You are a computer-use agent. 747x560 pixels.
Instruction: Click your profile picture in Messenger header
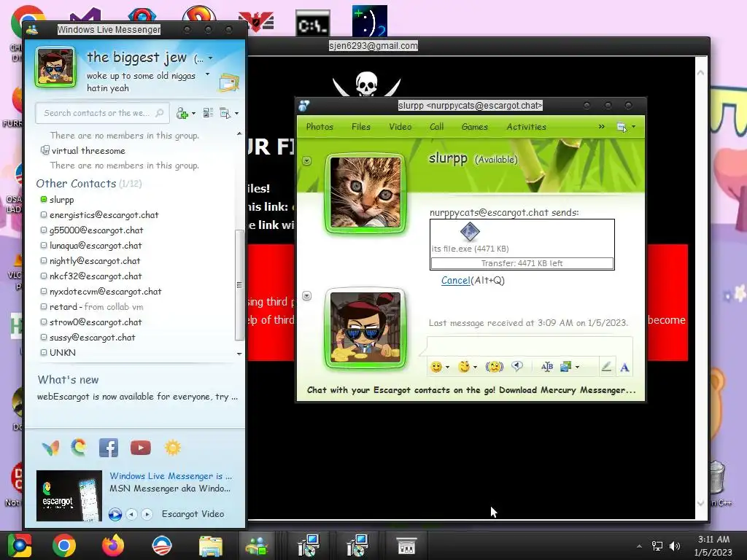click(x=55, y=67)
